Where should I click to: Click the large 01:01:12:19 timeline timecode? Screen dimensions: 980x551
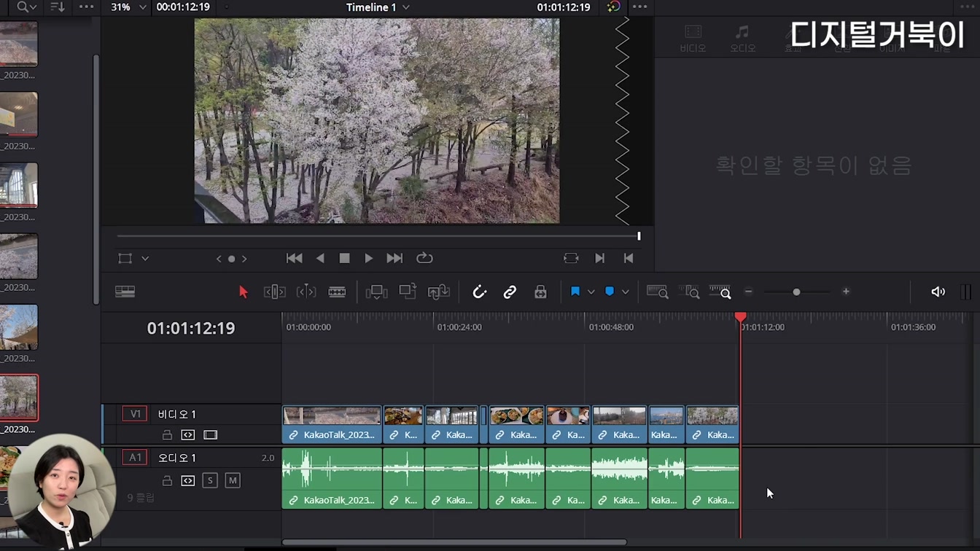click(191, 328)
